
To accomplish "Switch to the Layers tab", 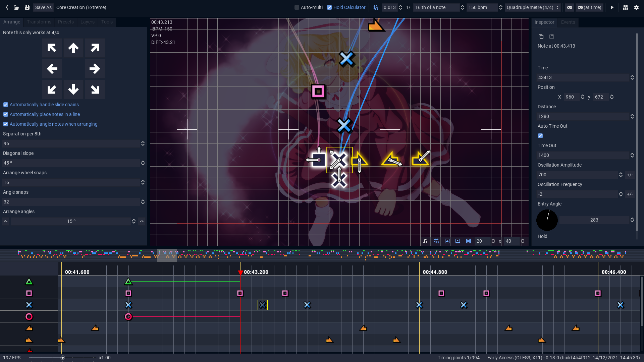I will 88,22.
